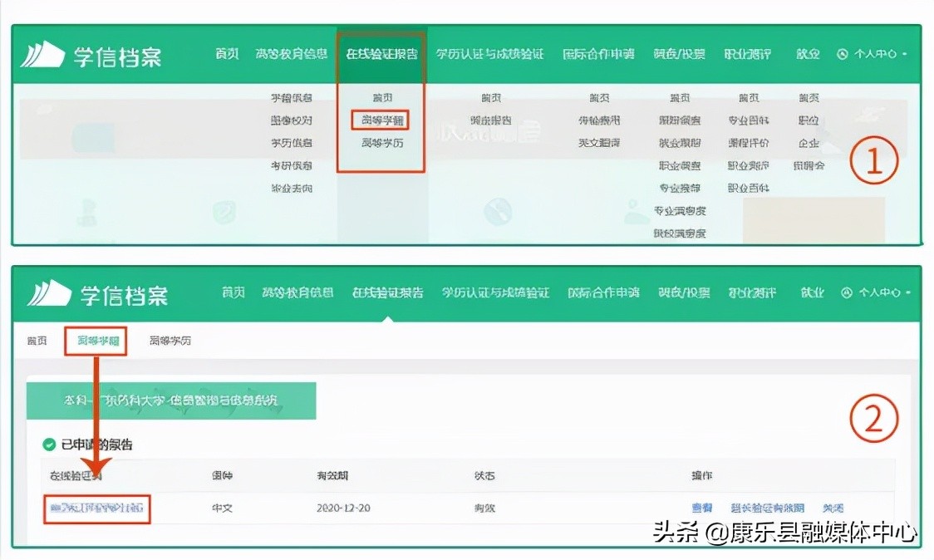Click the 2020-12-20 validity date cell
Image resolution: width=934 pixels, height=560 pixels.
point(343,508)
